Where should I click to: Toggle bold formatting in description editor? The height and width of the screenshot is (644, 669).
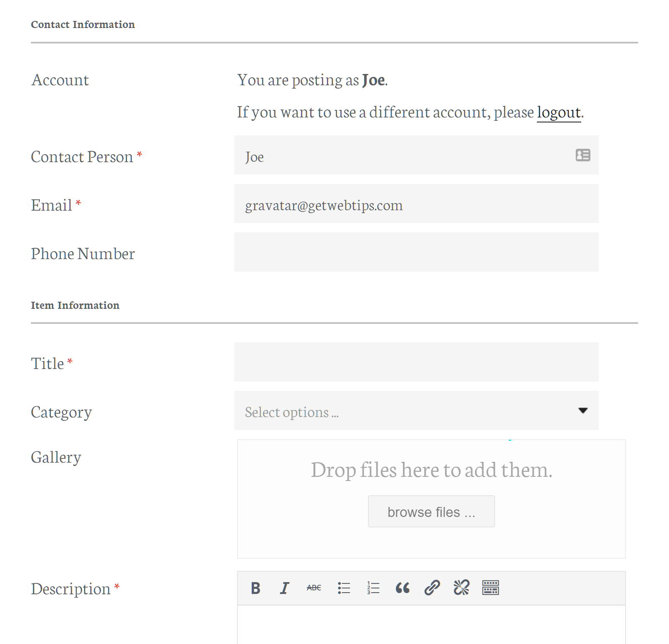(255, 588)
